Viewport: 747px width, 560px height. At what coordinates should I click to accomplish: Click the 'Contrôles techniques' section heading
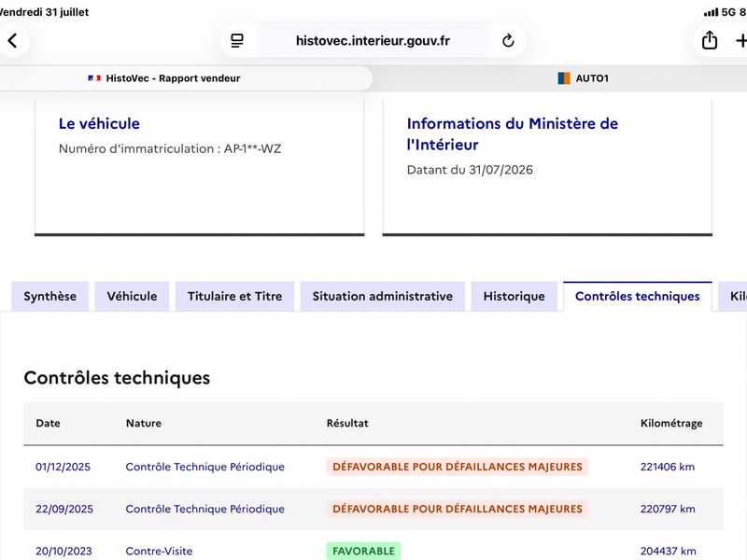tap(117, 378)
